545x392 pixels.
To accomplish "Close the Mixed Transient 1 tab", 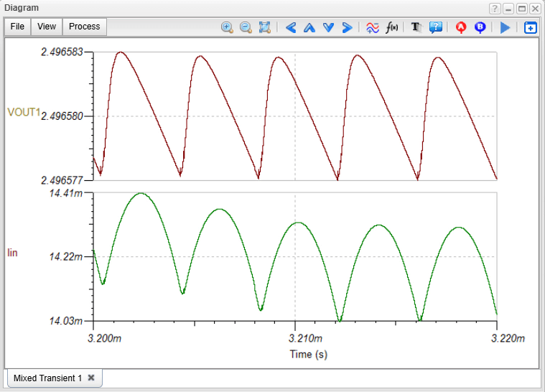I will click(91, 378).
